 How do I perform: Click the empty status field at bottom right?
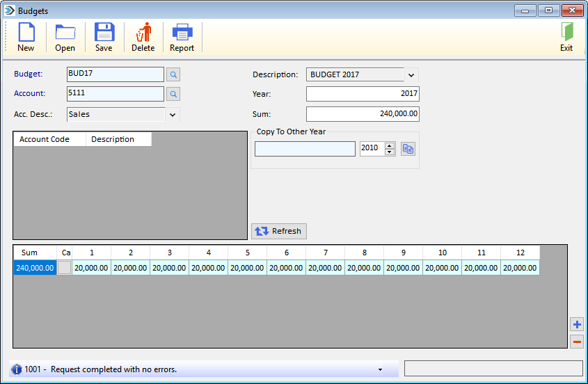click(493, 369)
